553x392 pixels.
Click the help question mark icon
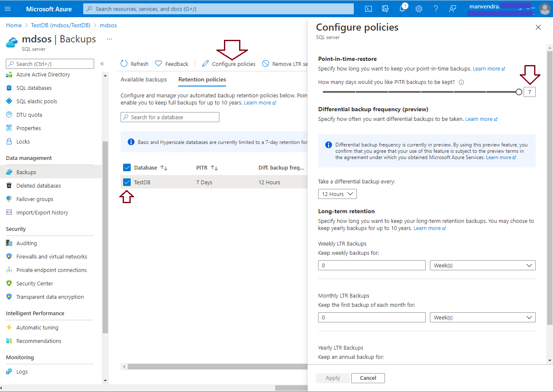click(436, 9)
